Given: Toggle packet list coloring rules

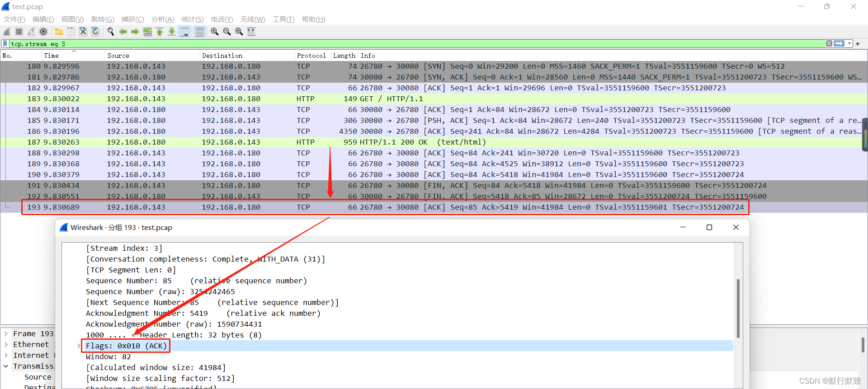Looking at the screenshot, I should pyautogui.click(x=199, y=32).
